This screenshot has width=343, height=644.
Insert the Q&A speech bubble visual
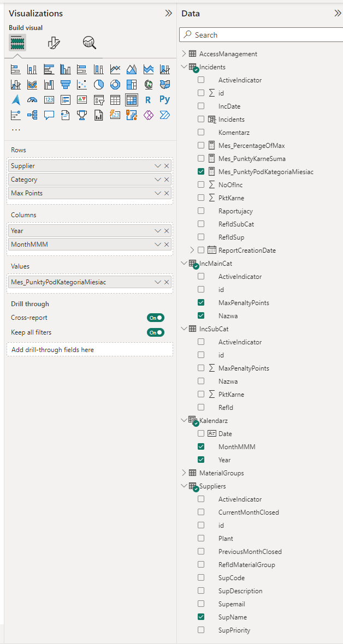point(49,115)
